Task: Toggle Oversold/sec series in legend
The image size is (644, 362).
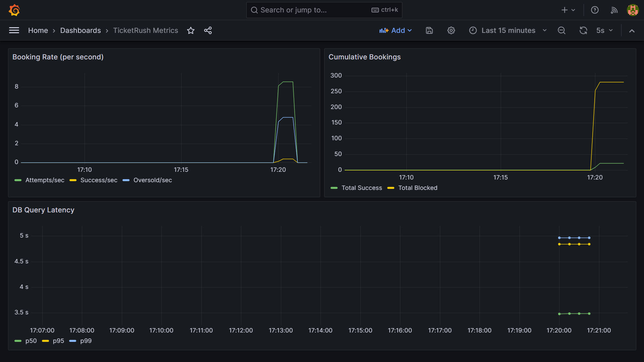Action: point(153,180)
